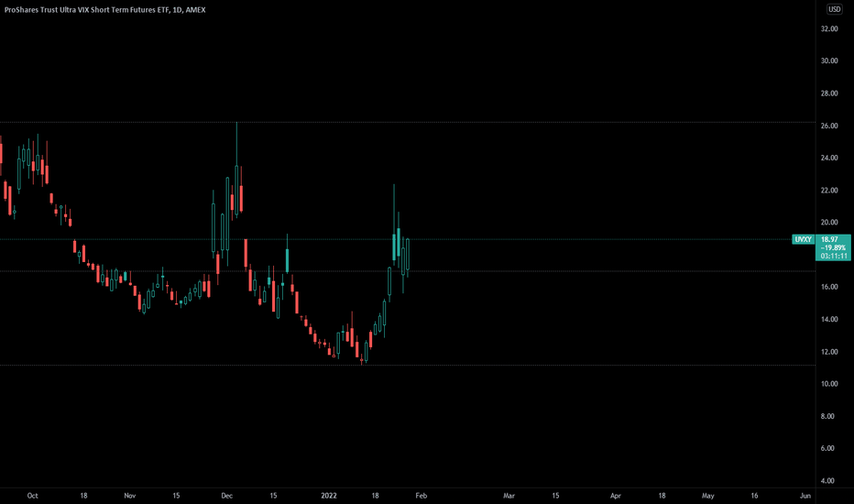Click the 30.00 price axis label
Viewport: 854px width, 504px height.
pyautogui.click(x=829, y=61)
